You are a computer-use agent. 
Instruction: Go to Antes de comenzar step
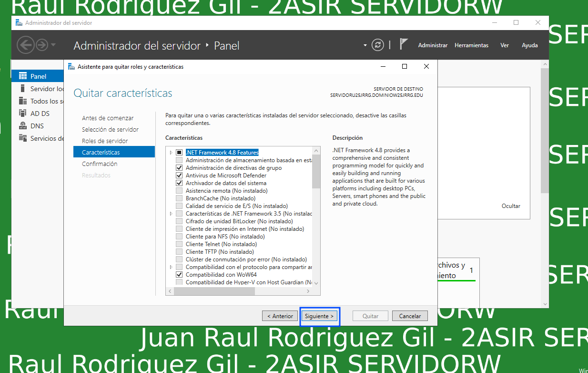(108, 118)
